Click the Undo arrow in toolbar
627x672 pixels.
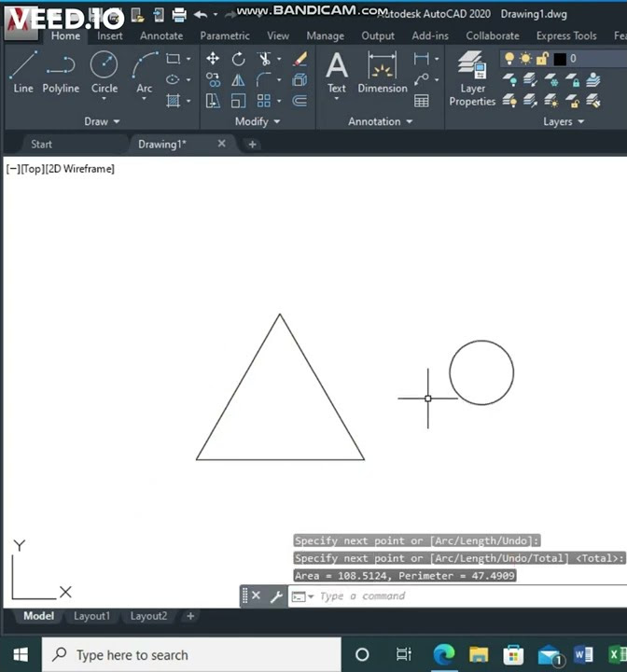pyautogui.click(x=201, y=15)
